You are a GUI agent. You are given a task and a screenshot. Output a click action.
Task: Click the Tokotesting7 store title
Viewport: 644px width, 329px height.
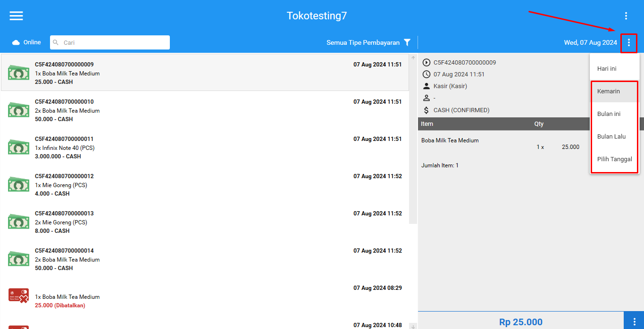point(317,16)
